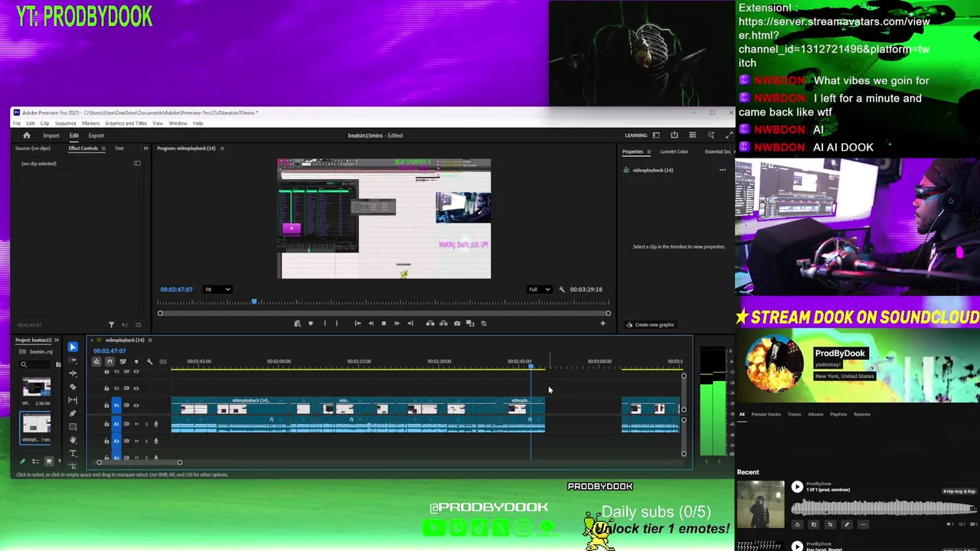Toggle sync lock on A2 track
The width and height of the screenshot is (980, 551).
126,441
